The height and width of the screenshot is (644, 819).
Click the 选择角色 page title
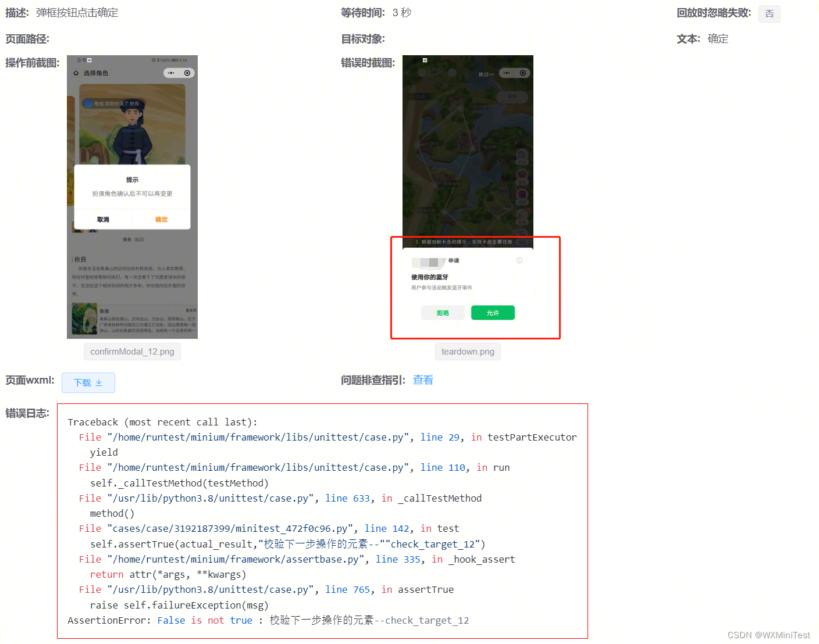(x=95, y=73)
